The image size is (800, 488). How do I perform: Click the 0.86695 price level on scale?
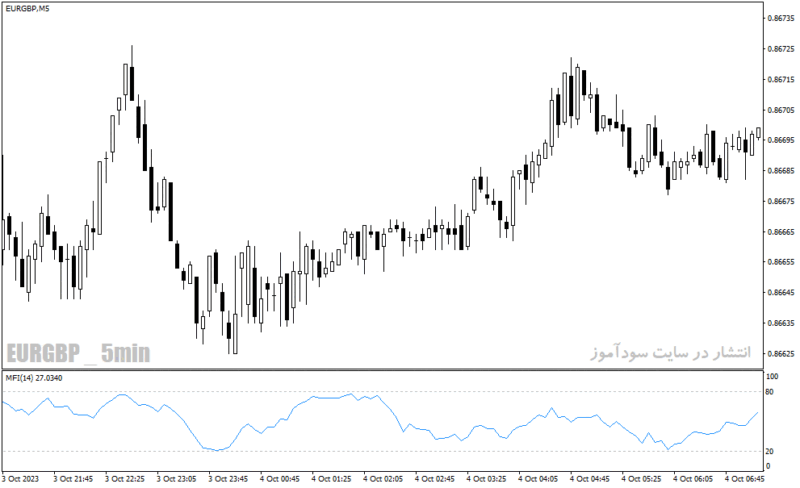click(781, 140)
